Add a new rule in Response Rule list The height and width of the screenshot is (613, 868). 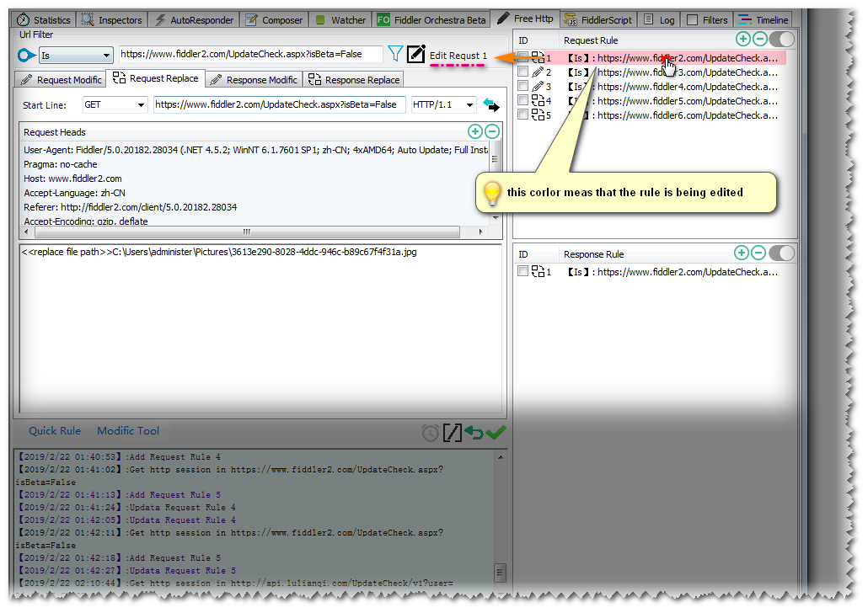(742, 253)
